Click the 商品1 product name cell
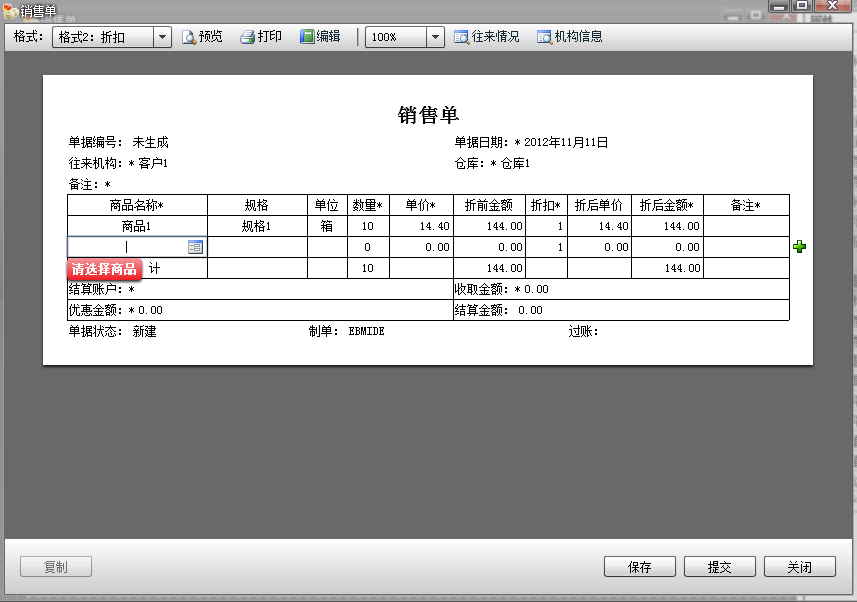Viewport: 857px width, 602px height. (x=137, y=226)
